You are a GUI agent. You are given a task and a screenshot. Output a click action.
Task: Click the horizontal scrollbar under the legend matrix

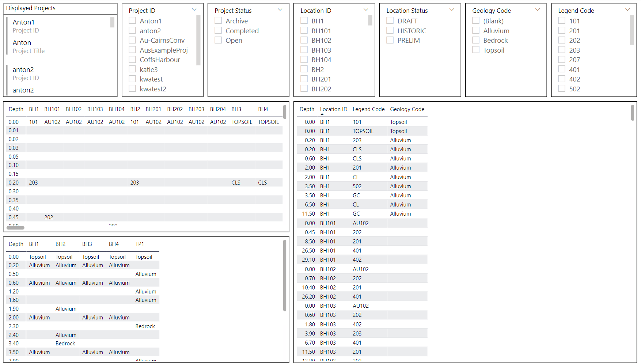point(16,228)
